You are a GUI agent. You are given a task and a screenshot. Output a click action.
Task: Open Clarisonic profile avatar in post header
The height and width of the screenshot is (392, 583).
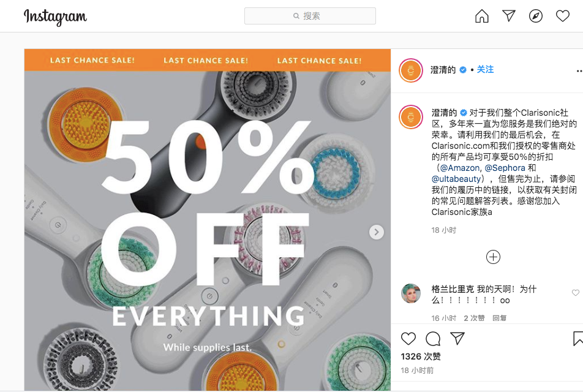click(x=410, y=70)
